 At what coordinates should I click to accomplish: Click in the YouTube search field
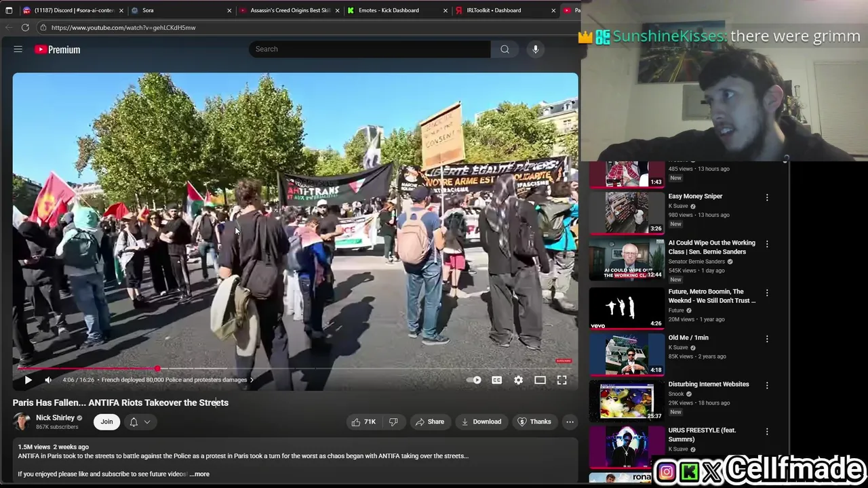(370, 49)
